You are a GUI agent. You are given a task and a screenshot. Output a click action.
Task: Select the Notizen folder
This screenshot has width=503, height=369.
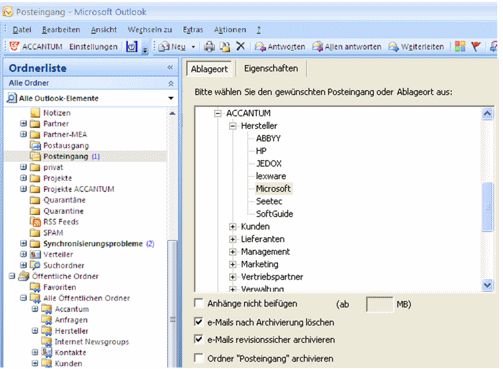[x=57, y=113]
